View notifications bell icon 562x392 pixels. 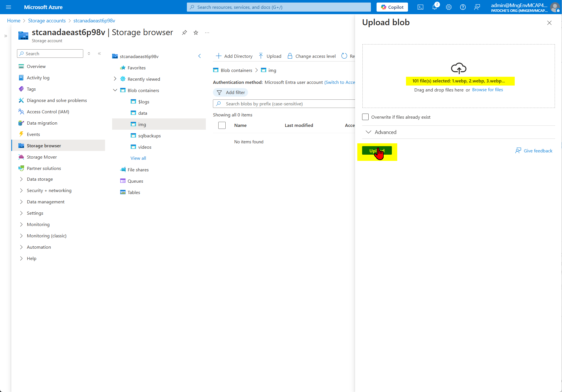tap(435, 7)
